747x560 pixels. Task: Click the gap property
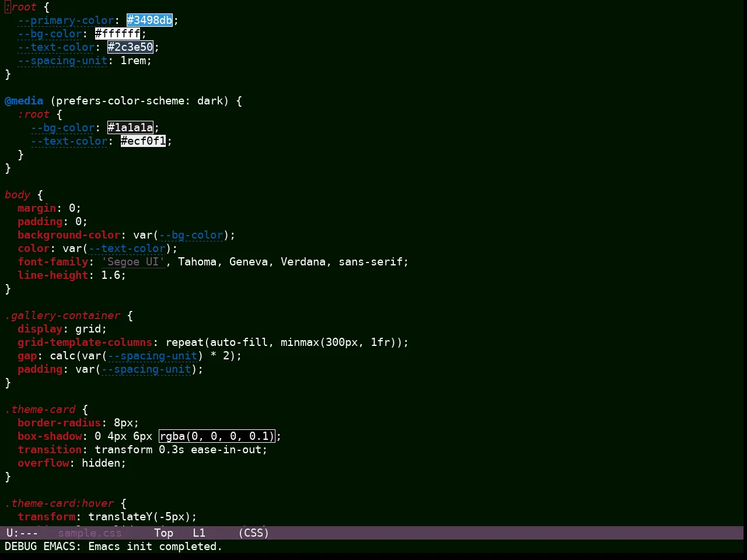pyautogui.click(x=27, y=356)
